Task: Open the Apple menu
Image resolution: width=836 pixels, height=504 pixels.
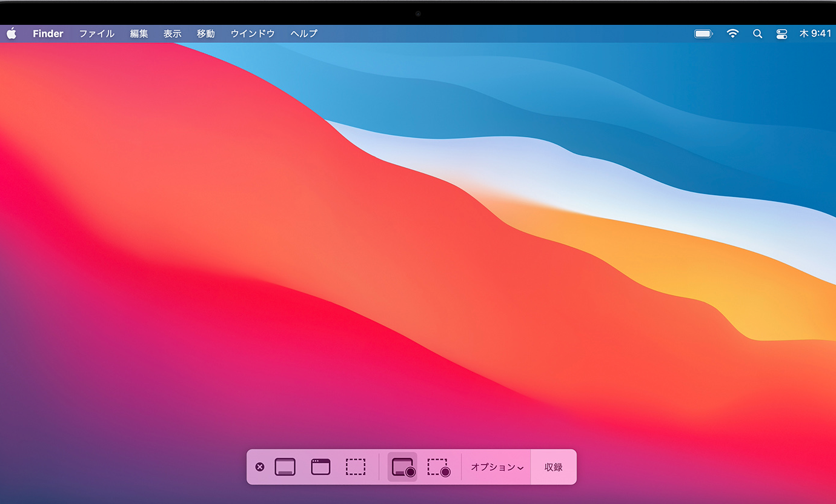Action: click(12, 33)
